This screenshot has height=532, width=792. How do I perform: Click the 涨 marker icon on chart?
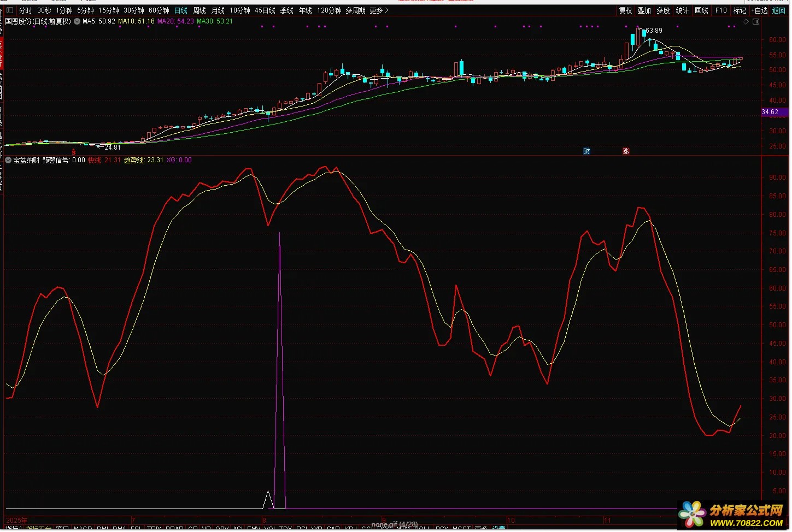626,151
